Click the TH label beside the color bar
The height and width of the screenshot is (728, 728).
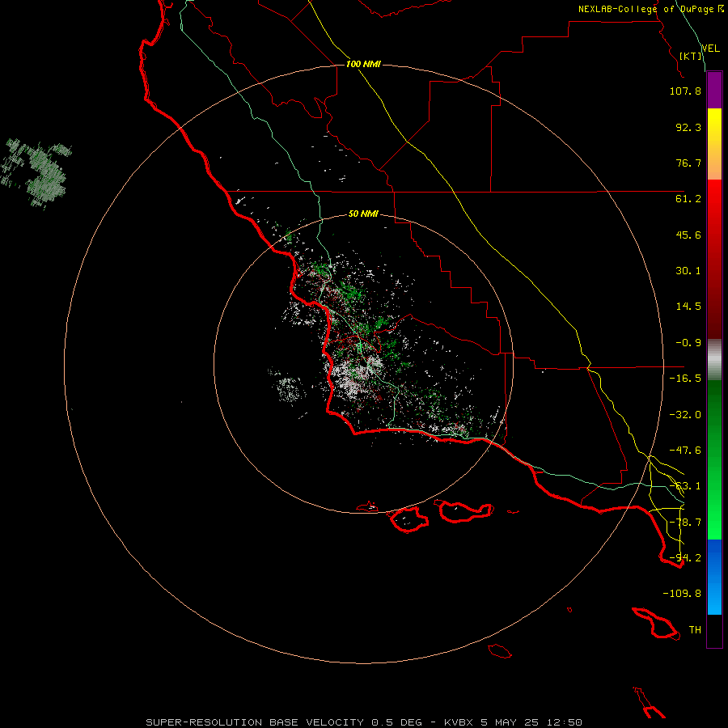(695, 630)
